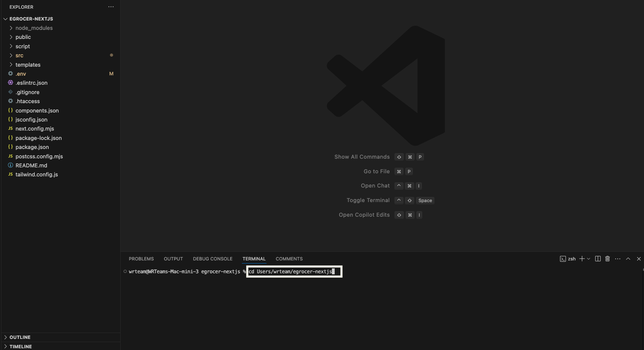Click the braces icon beside package.json
Screen dimensions: 644x350
pos(10,147)
